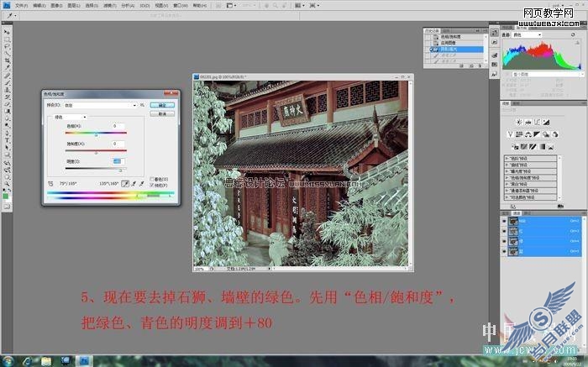Click the 明度 (Lightness) slider handle
Image resolution: width=588 pixels, height=367 pixels.
pos(120,170)
